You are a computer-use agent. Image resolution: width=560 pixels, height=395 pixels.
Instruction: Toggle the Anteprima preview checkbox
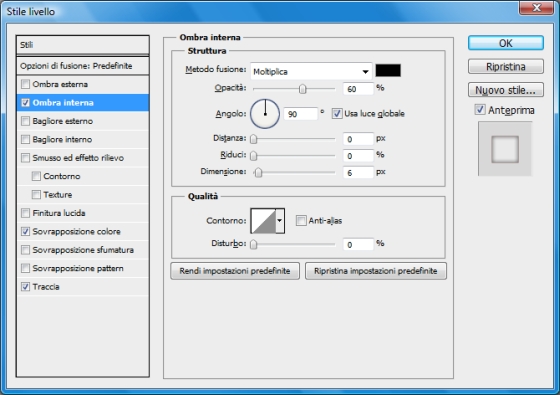480,110
